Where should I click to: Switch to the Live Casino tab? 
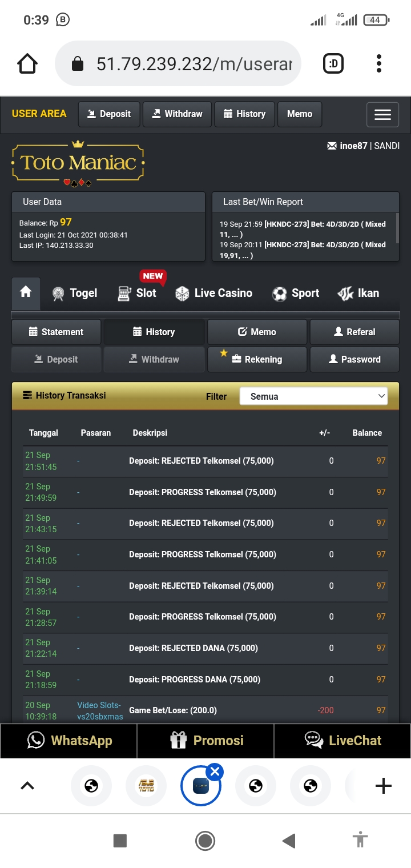click(x=214, y=294)
